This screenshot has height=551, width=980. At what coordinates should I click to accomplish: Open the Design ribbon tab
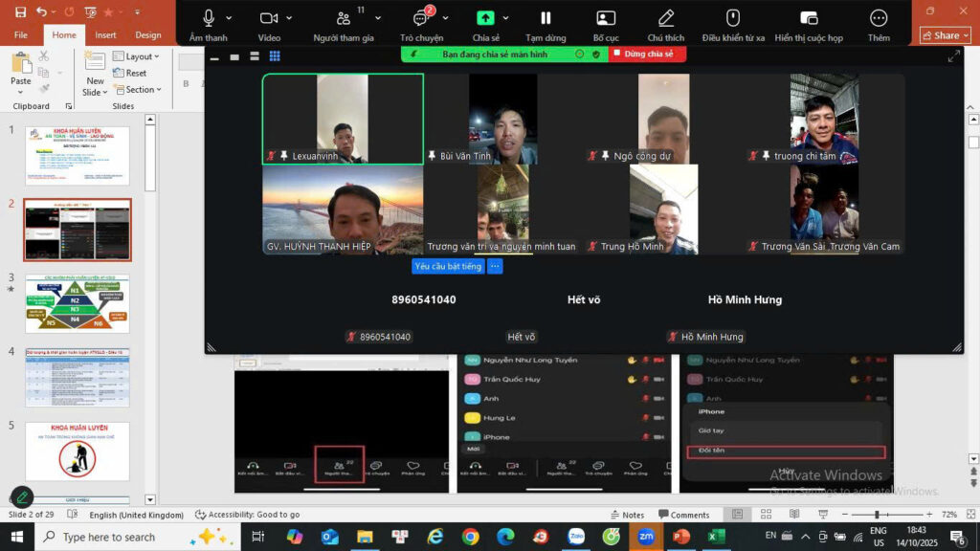[148, 35]
